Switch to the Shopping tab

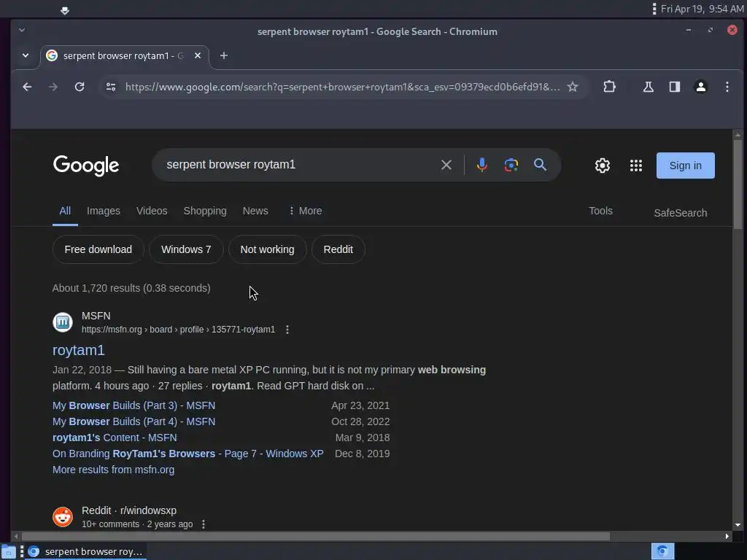205,211
